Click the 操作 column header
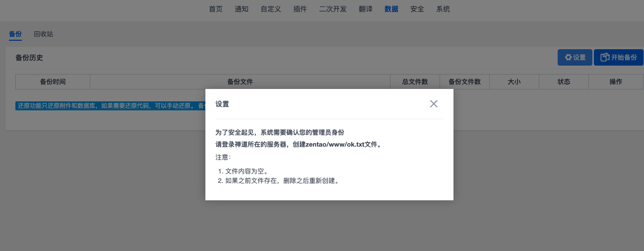The height and width of the screenshot is (251, 644). [x=616, y=82]
